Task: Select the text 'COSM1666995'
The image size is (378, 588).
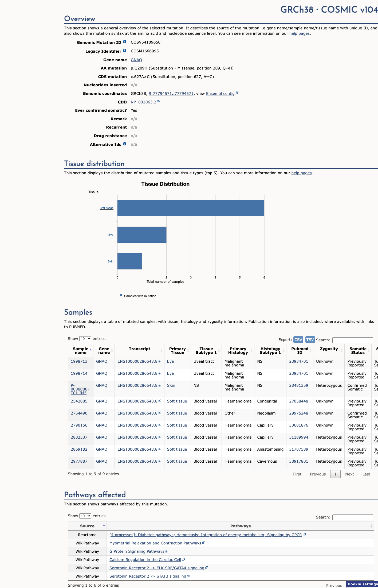Action: click(145, 51)
